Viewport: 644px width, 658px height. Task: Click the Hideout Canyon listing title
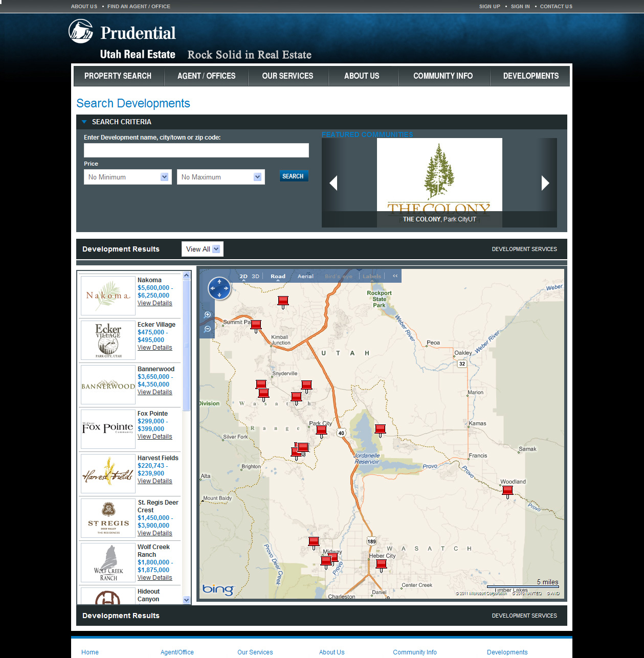[148, 595]
